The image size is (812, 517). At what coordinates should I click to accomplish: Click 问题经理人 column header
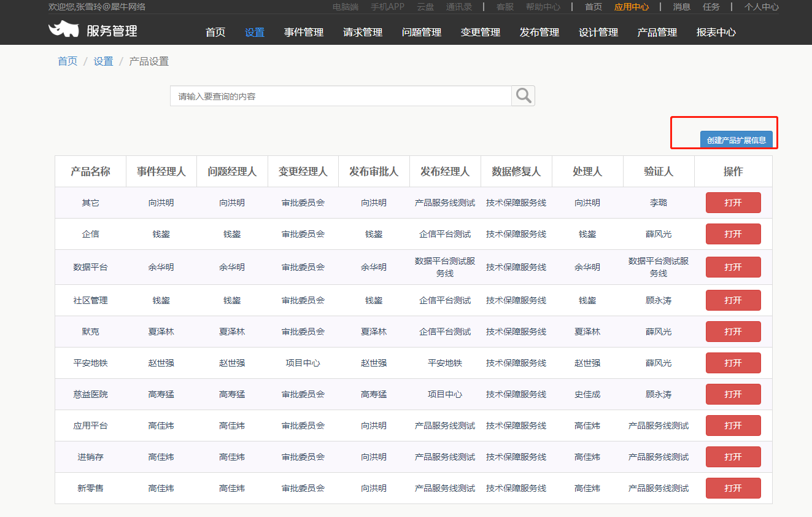tap(232, 171)
